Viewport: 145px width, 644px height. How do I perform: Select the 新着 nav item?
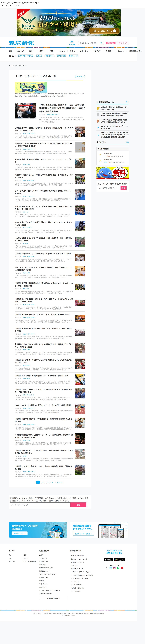pyautogui.click(x=10, y=51)
